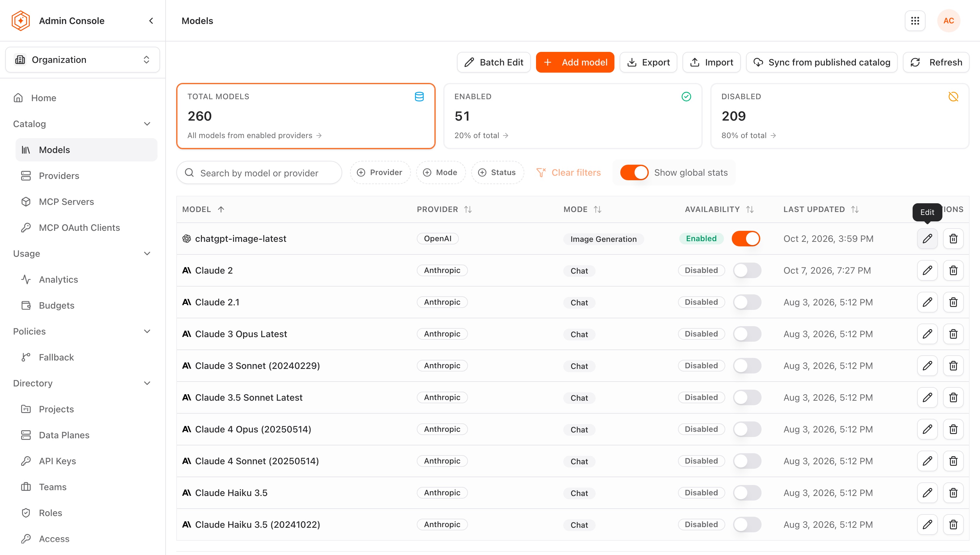
Task: Open Analytics from the sidebar
Action: click(86, 279)
